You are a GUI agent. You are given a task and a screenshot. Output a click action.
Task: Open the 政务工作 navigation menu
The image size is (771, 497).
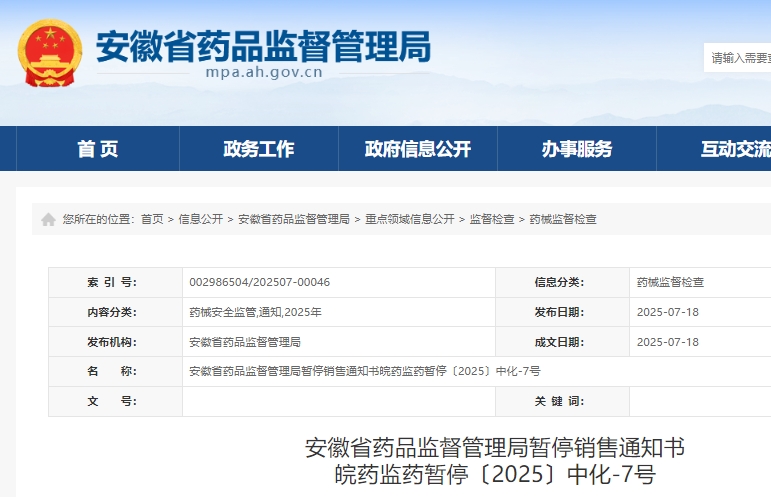(x=258, y=149)
